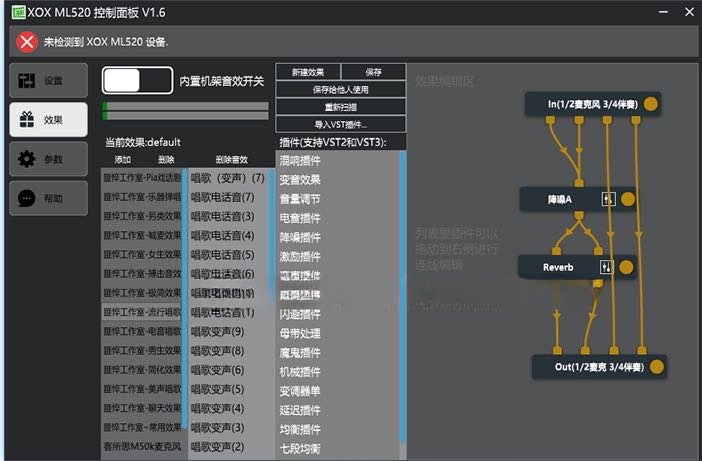Image resolution: width=702 pixels, height=461 pixels.
Task: Select 唱歌变声(8) effect
Action: (228, 351)
